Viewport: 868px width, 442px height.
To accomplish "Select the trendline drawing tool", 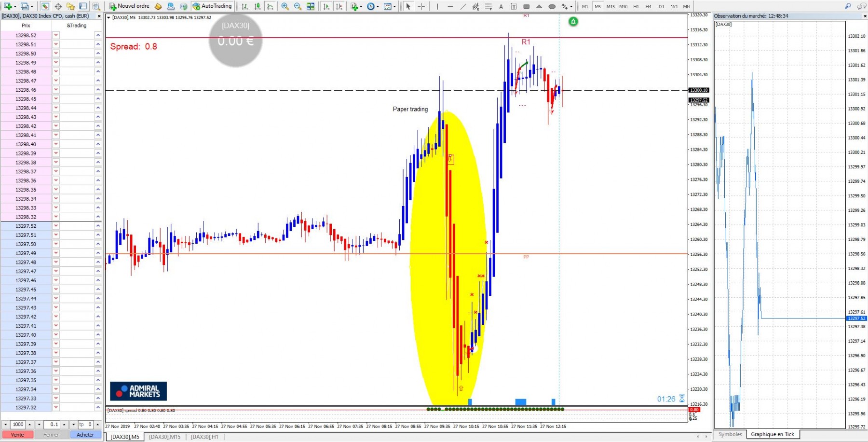I will [463, 6].
